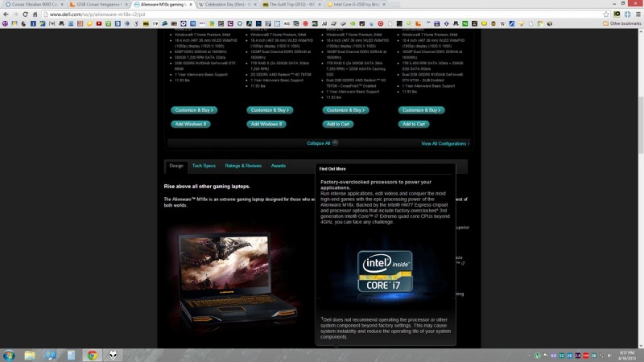Open Chrome from the taskbar
The image size is (644, 362).
[x=92, y=355]
